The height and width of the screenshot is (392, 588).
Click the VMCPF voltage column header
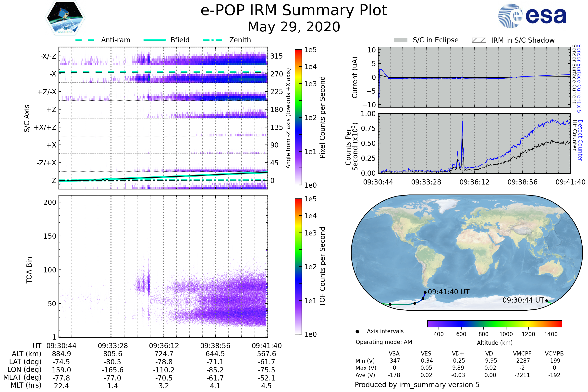tap(522, 354)
